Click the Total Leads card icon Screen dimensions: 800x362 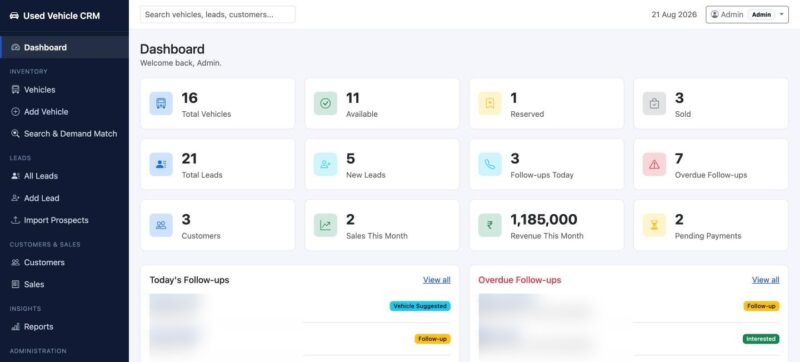[161, 164]
